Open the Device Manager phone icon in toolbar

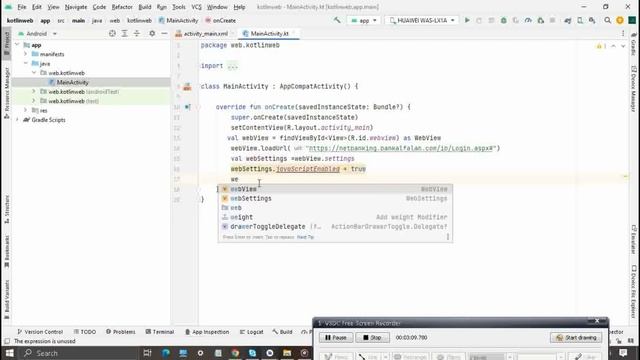click(x=580, y=20)
